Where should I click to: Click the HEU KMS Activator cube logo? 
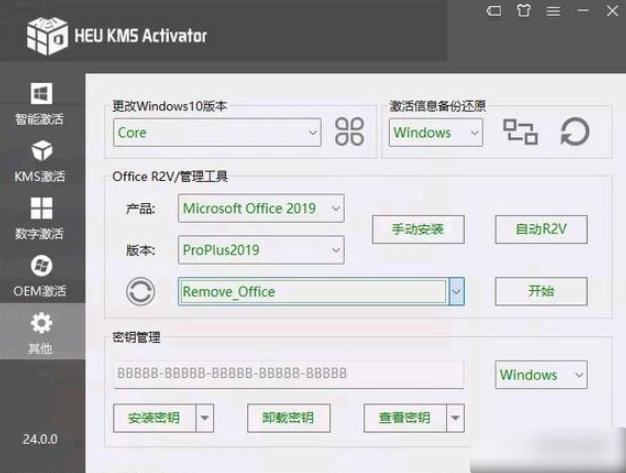click(x=47, y=35)
